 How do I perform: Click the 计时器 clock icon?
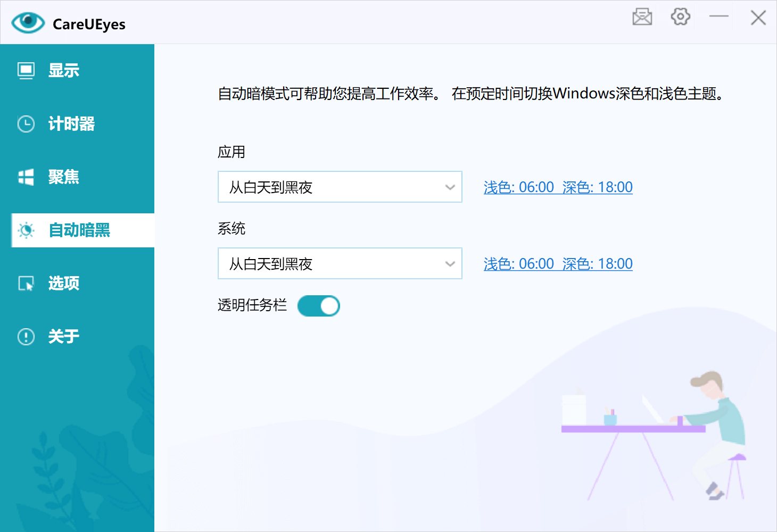click(x=26, y=123)
